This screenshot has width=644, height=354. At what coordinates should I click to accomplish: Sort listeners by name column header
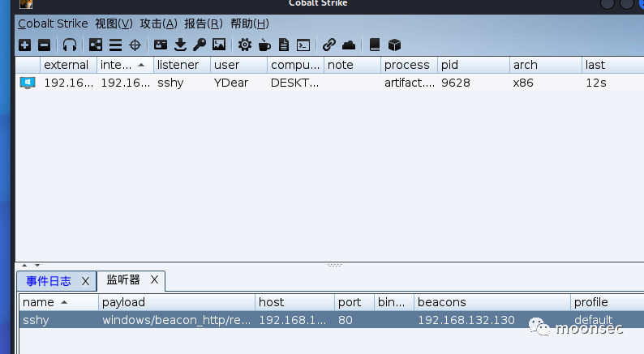pos(58,302)
